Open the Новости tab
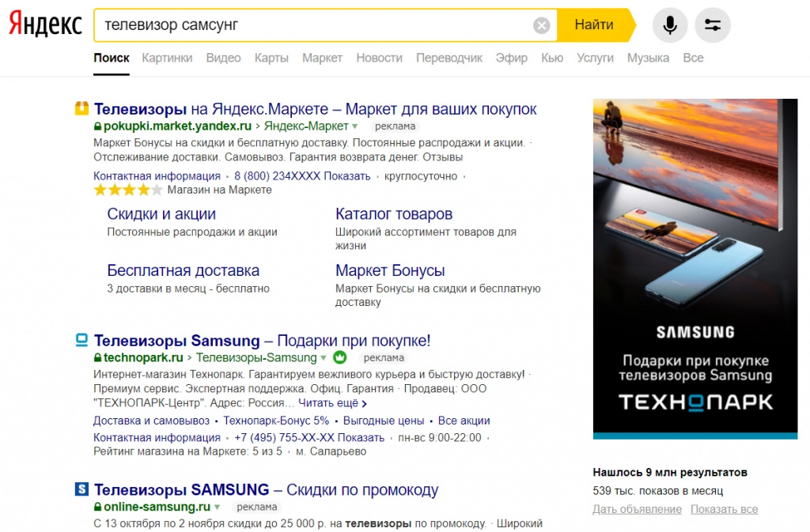The image size is (810, 532). pyautogui.click(x=379, y=58)
